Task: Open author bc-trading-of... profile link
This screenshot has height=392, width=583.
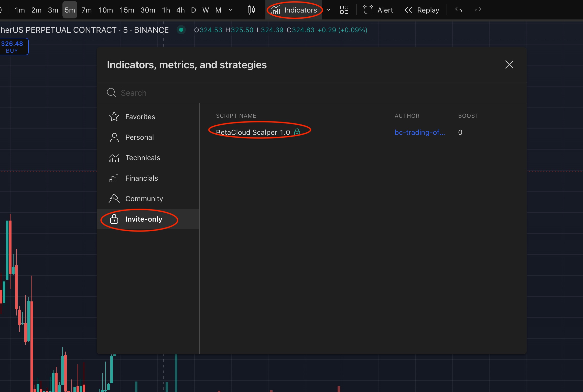Action: pos(420,132)
